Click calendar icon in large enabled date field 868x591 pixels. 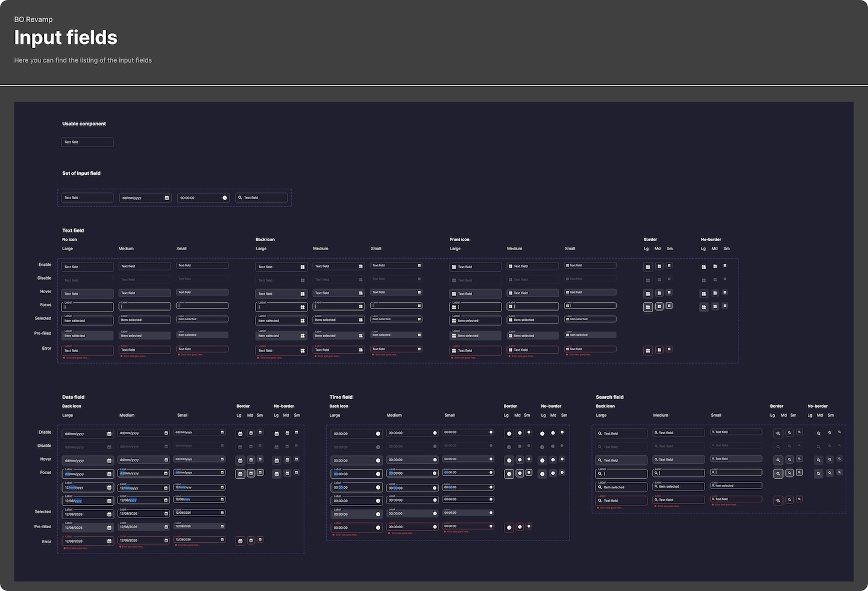[109, 434]
